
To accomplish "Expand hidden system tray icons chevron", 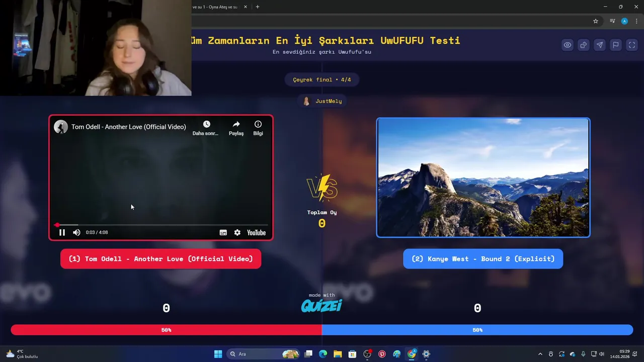I will (540, 354).
